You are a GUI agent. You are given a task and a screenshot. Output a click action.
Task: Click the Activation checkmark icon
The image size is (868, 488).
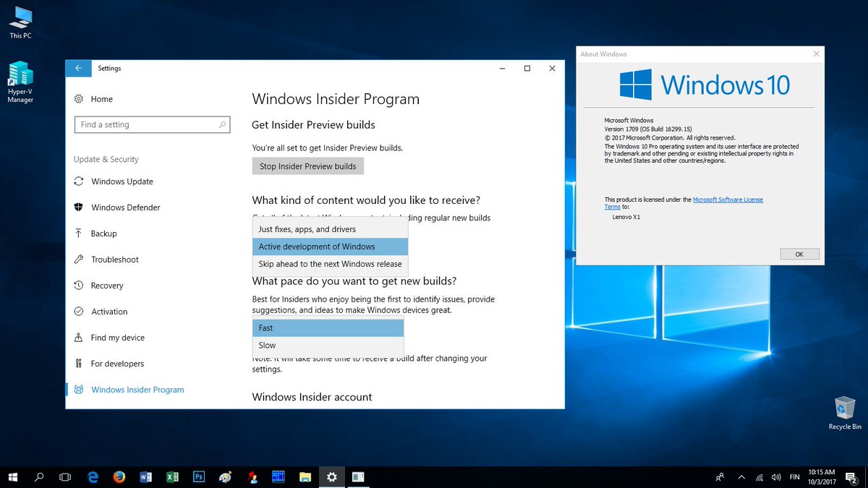click(x=78, y=312)
